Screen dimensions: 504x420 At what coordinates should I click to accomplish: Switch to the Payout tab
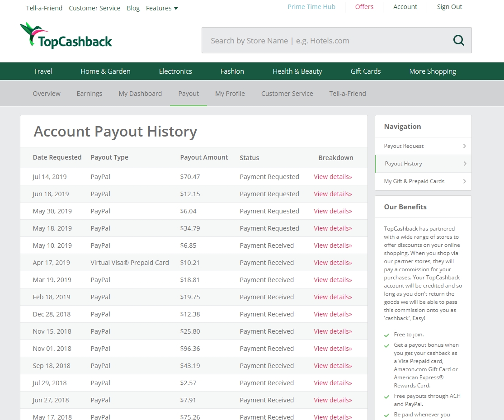(188, 93)
